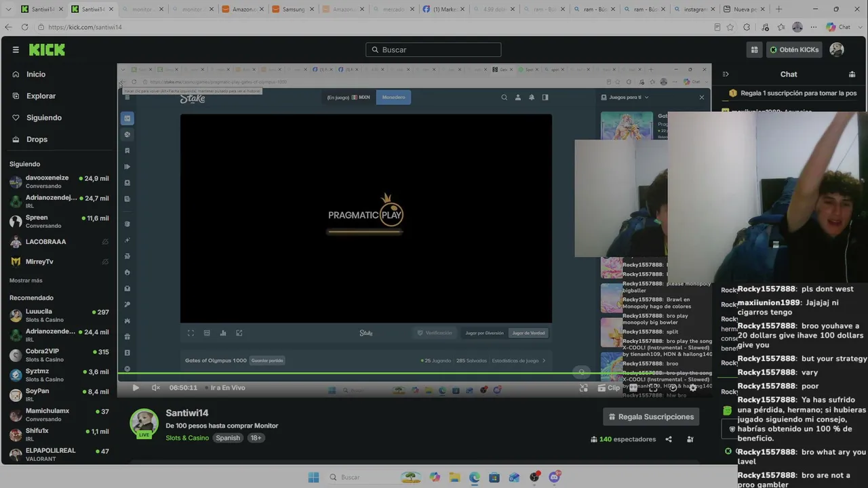Open SoyPan recommended channel
868x488 pixels.
(58, 394)
